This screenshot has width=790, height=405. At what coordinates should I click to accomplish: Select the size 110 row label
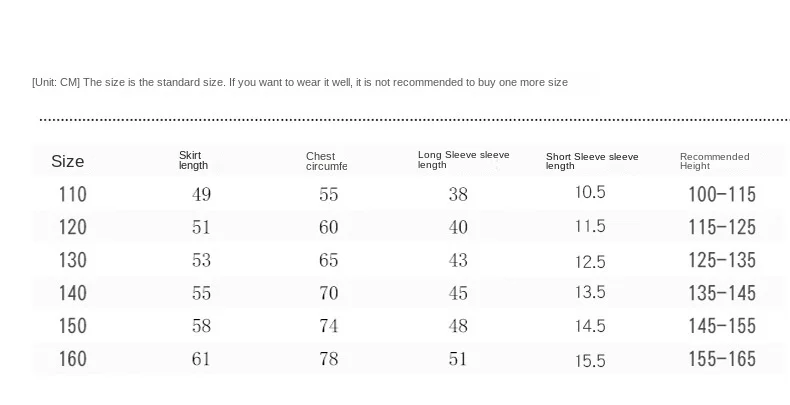click(73, 194)
